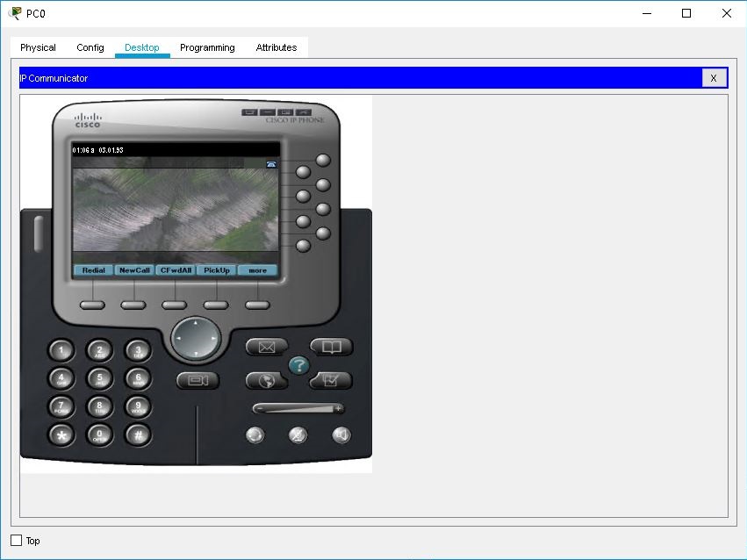The image size is (747, 560).
Task: Select the Services globe icon
Action: click(265, 381)
